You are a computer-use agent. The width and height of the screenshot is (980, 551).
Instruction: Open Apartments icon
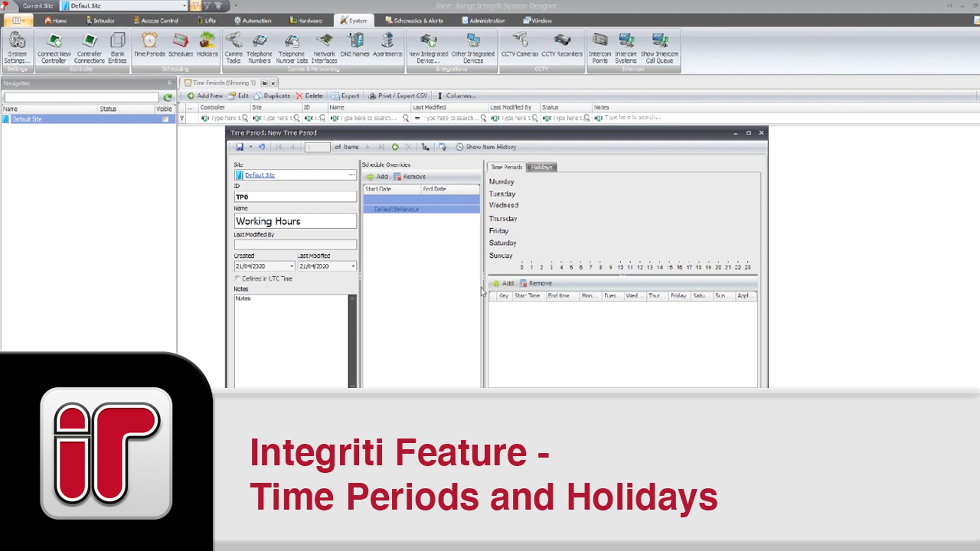[x=387, y=45]
